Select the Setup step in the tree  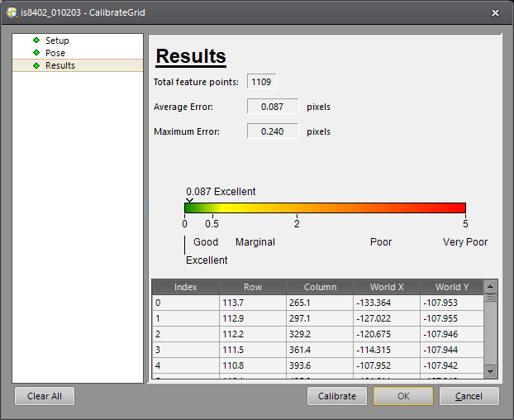(57, 41)
